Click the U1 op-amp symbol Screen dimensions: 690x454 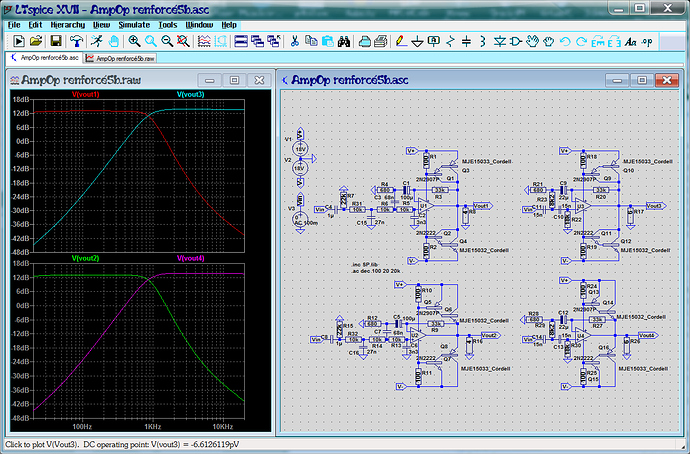(x=425, y=206)
